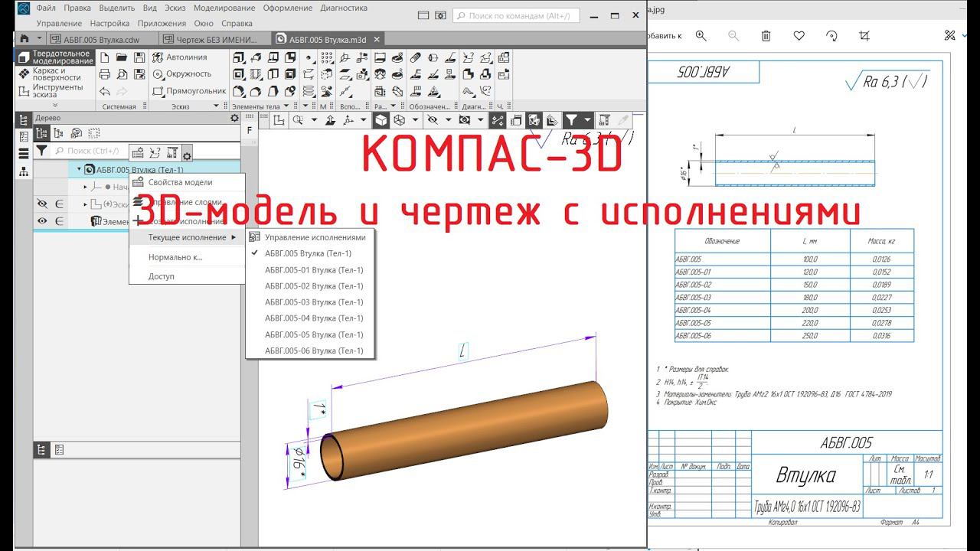Click the tree Поиск (Ctrl+/) search field
The image size is (980, 551).
[x=90, y=151]
